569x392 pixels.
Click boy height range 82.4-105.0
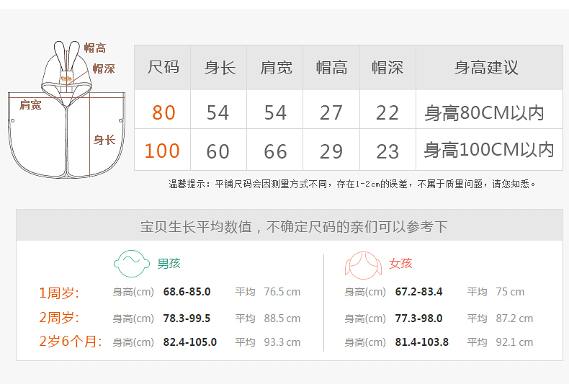point(190,342)
